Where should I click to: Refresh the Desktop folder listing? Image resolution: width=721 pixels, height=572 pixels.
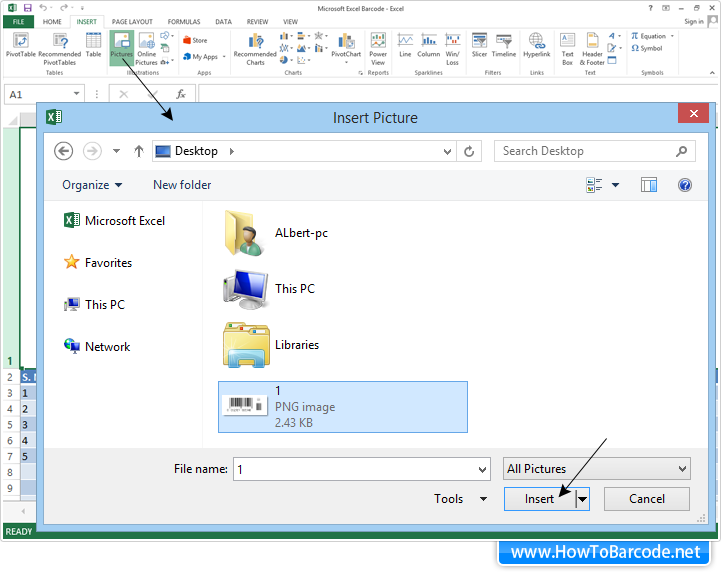click(x=469, y=151)
